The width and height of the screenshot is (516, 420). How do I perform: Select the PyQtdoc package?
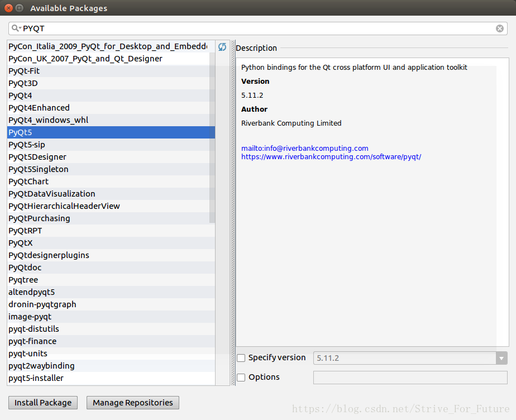(x=111, y=268)
